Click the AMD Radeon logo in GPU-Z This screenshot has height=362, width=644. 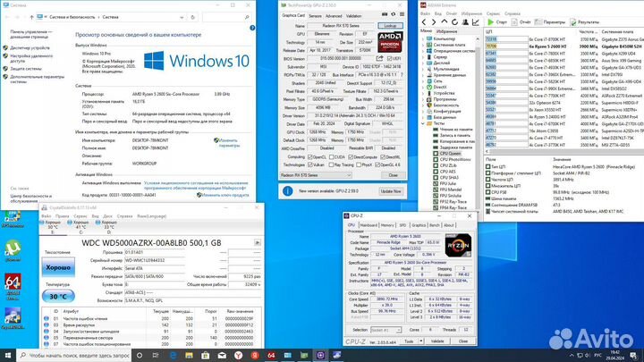390,42
